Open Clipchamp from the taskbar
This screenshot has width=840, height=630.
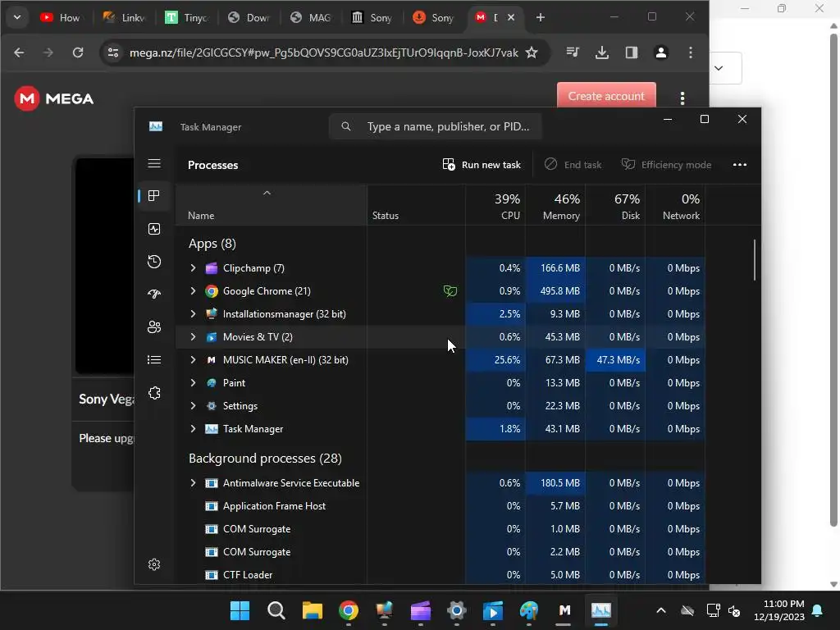tap(421, 610)
